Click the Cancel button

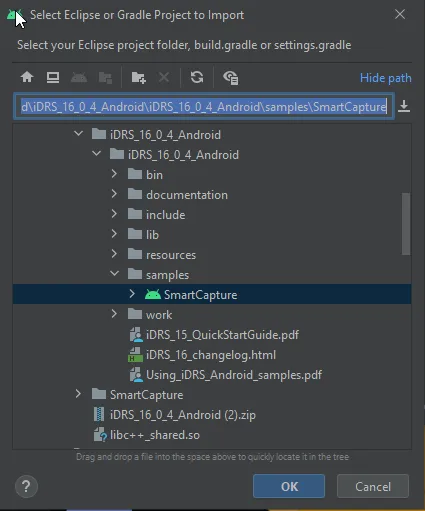pos(373,486)
